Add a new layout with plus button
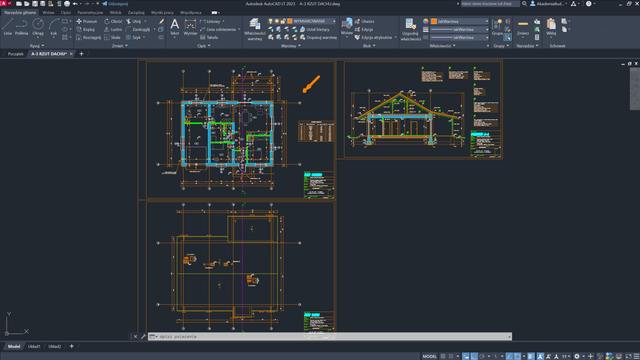Viewport: 640px width, 360px height. pos(71,347)
